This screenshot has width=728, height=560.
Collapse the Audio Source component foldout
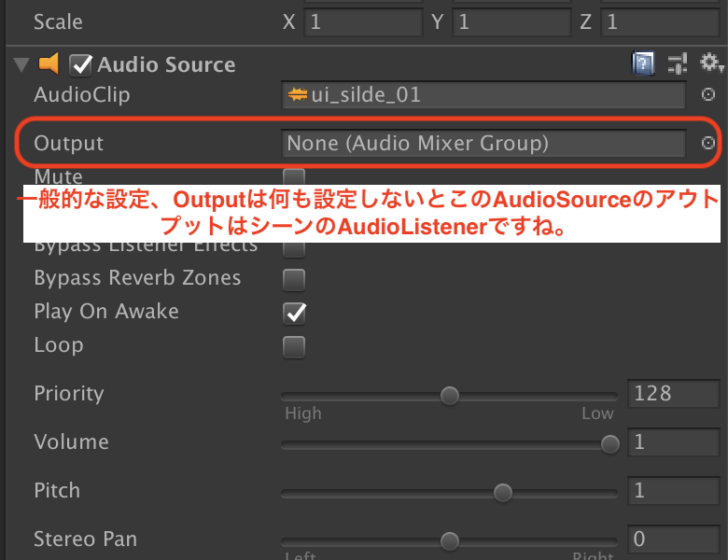(x=21, y=64)
